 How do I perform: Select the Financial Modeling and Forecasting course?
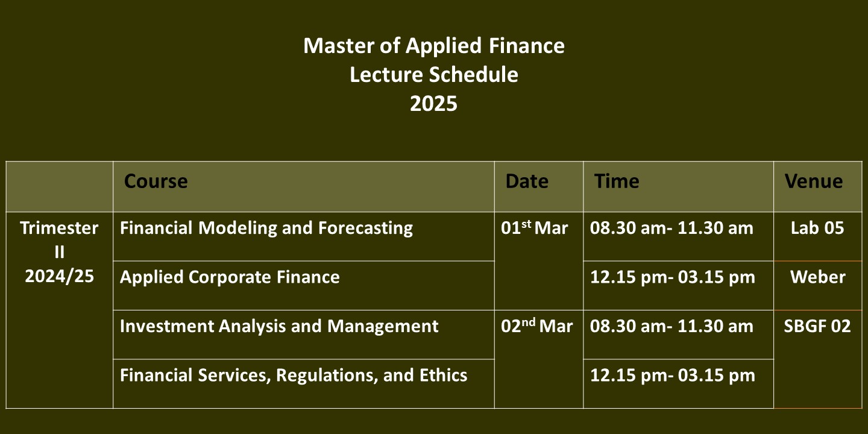click(266, 228)
